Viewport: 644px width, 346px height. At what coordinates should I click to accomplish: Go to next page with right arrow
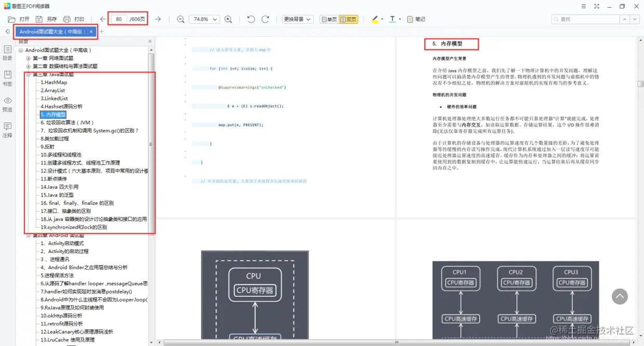(x=158, y=19)
